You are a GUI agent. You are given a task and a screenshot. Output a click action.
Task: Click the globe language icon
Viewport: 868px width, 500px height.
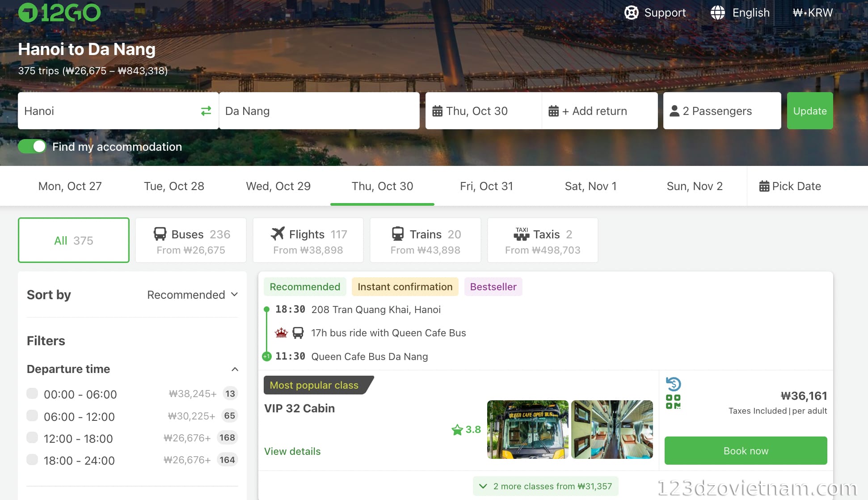[718, 13]
